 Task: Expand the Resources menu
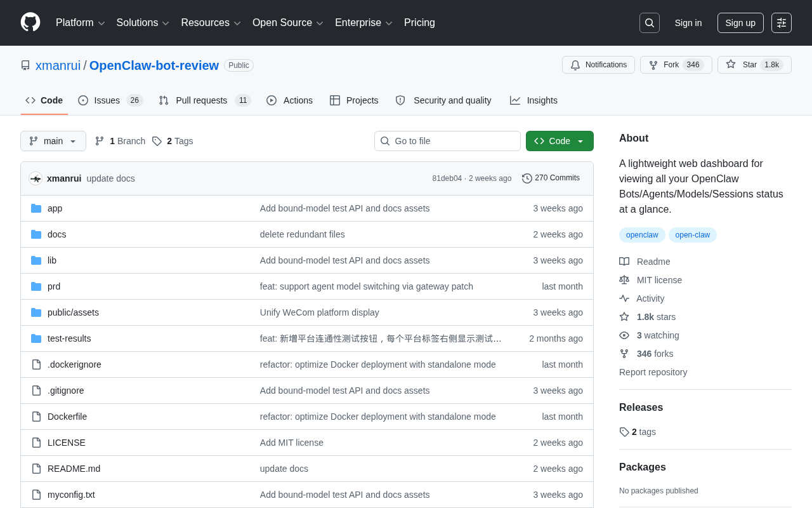211,23
